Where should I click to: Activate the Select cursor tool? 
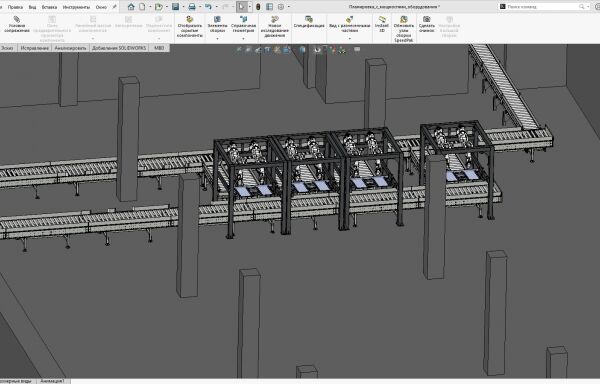241,7
